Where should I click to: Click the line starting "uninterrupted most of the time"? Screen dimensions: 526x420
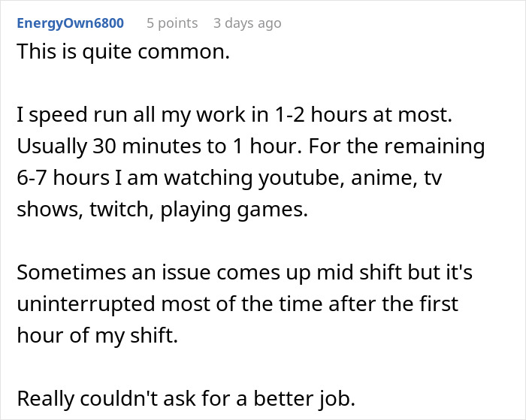(237, 304)
